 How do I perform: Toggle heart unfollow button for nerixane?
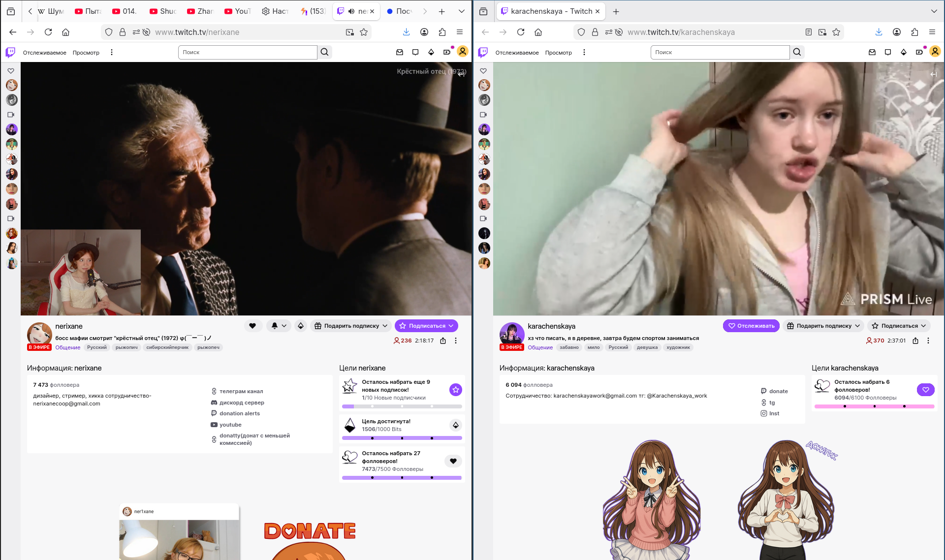point(252,326)
